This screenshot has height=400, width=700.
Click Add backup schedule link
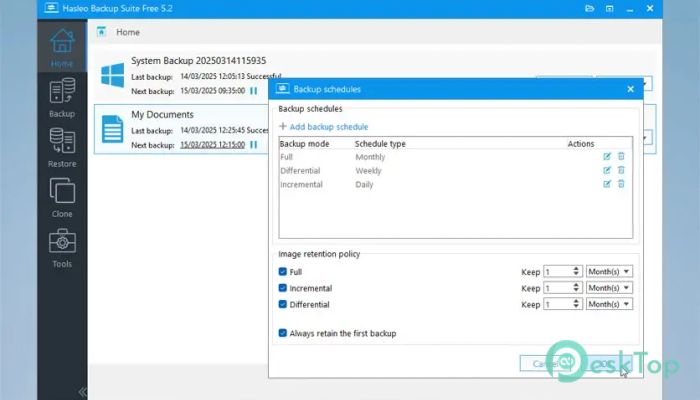tap(324, 127)
